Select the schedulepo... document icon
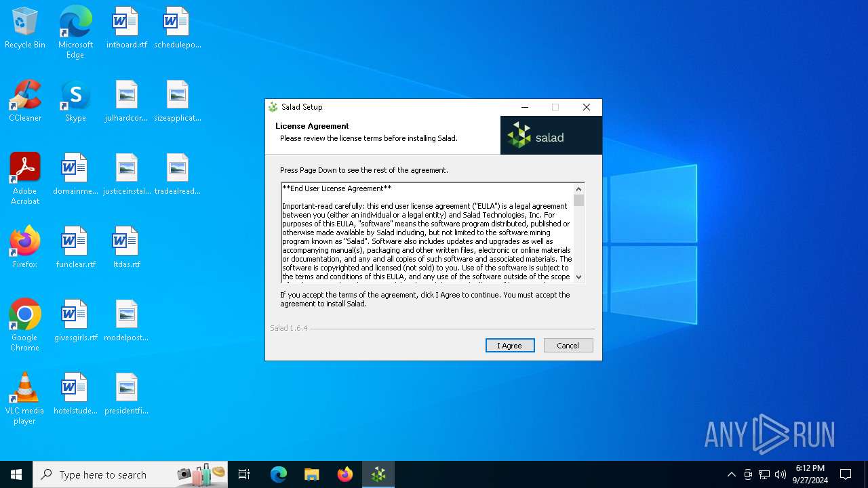 (178, 28)
